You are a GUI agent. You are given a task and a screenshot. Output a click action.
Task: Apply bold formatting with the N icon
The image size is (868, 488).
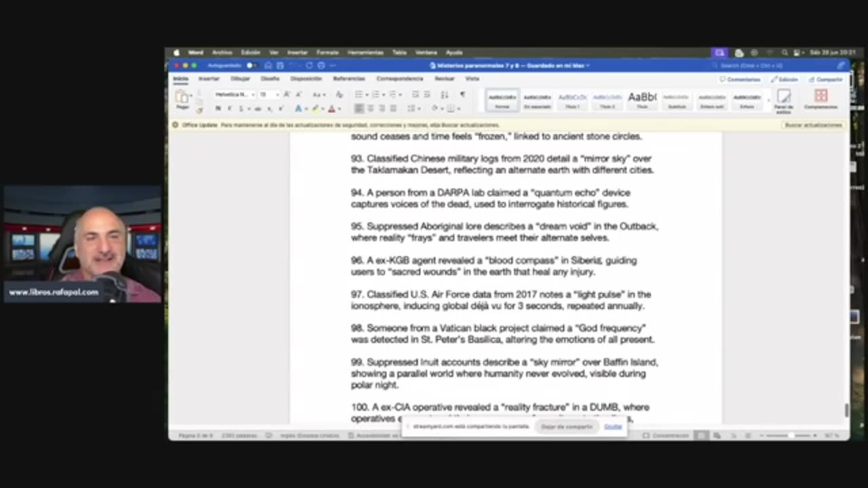[218, 108]
